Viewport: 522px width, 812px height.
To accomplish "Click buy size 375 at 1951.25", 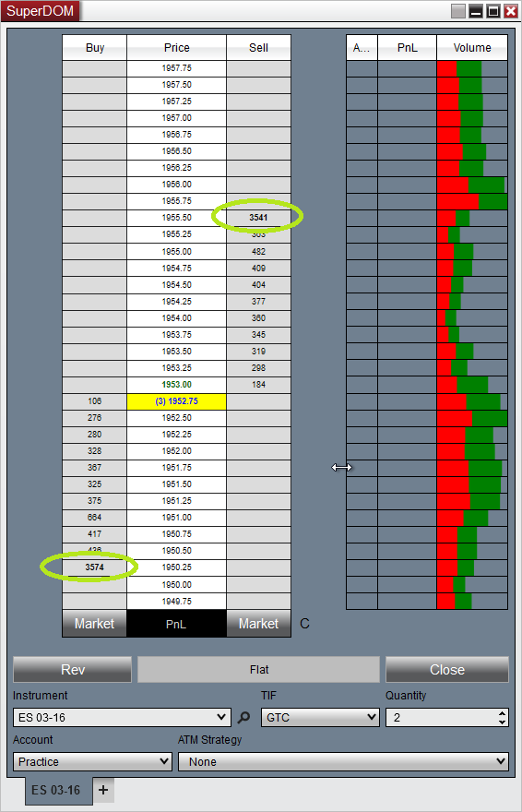I will [x=95, y=501].
